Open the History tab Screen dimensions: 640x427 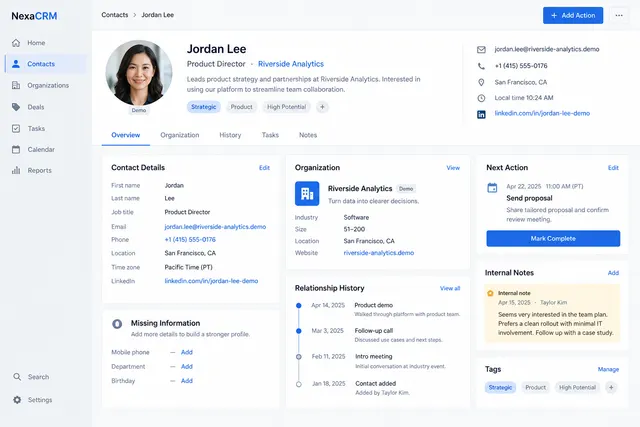(x=230, y=135)
